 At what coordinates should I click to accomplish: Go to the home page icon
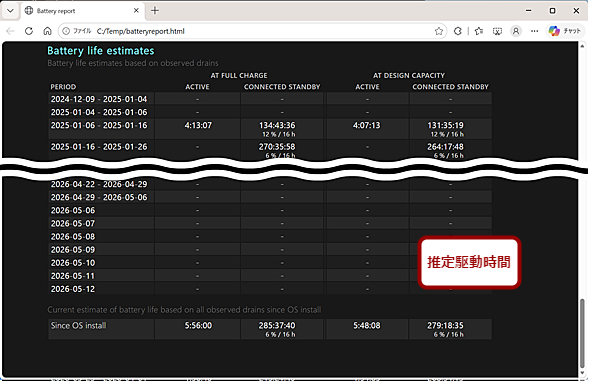pos(47,31)
